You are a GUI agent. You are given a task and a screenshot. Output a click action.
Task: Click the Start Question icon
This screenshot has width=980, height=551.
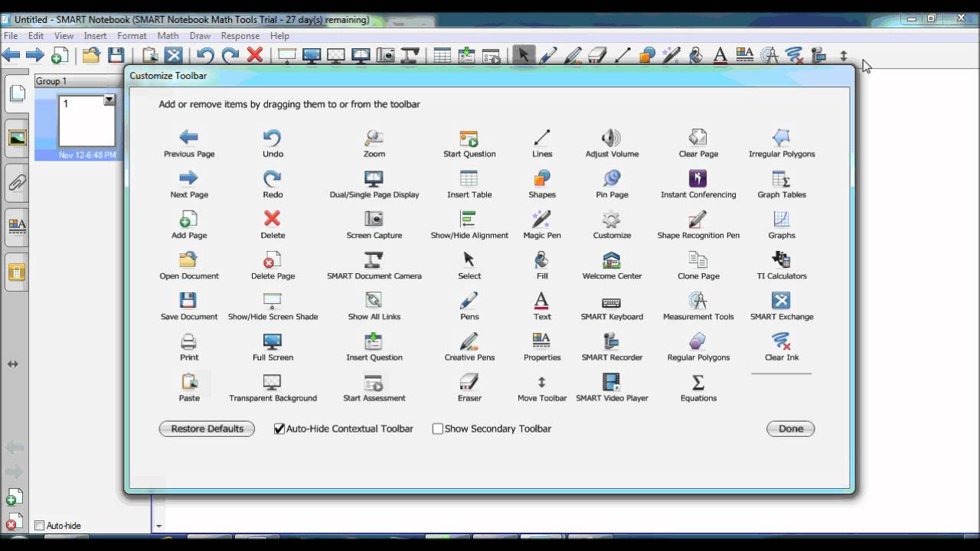point(469,138)
